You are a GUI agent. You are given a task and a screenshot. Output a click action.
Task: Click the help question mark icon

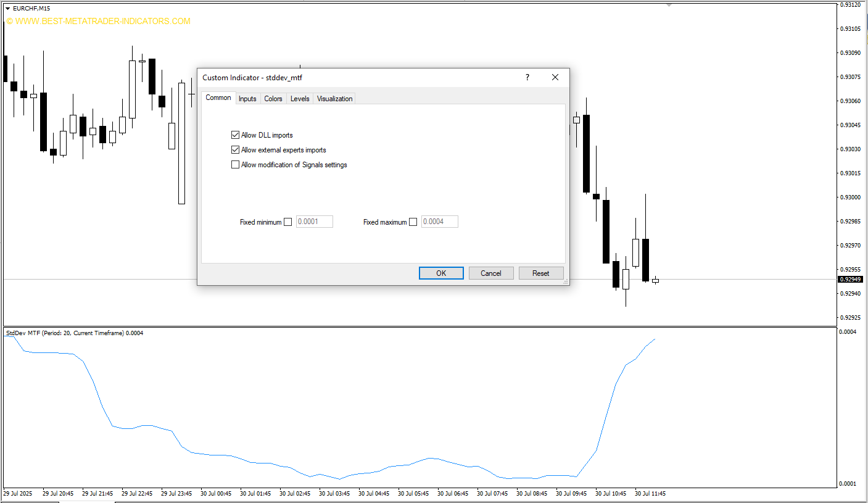click(527, 77)
